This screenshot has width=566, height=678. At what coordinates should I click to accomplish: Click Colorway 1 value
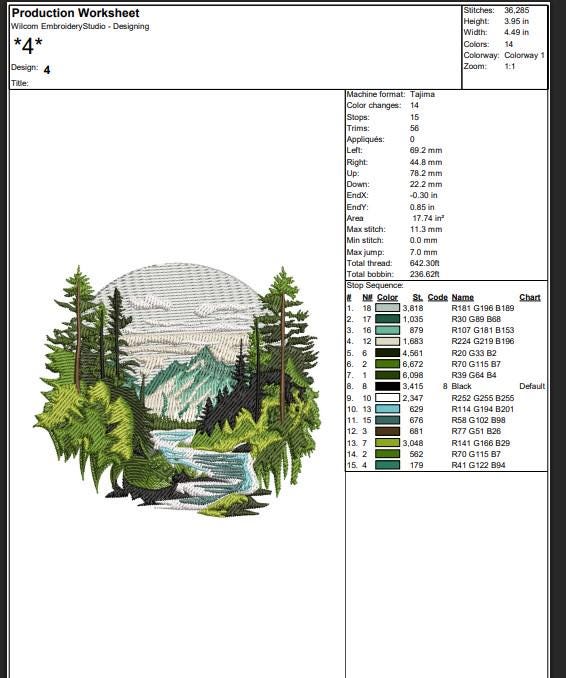(524, 55)
